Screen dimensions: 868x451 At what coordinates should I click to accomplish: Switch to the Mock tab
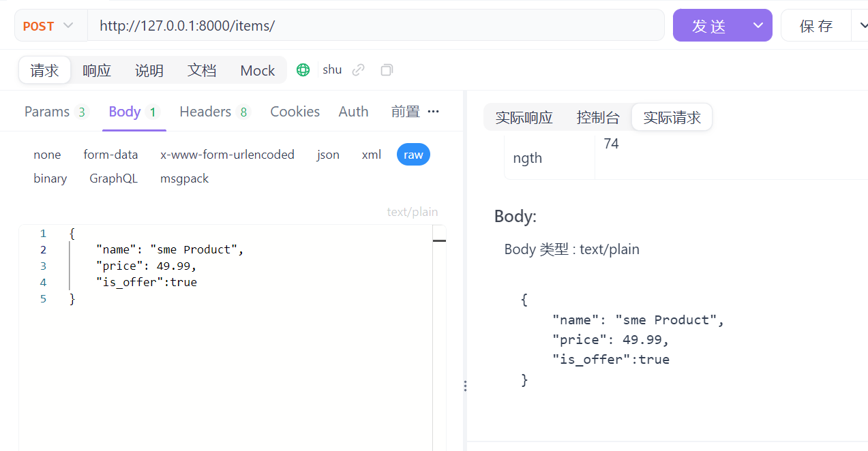click(x=258, y=70)
